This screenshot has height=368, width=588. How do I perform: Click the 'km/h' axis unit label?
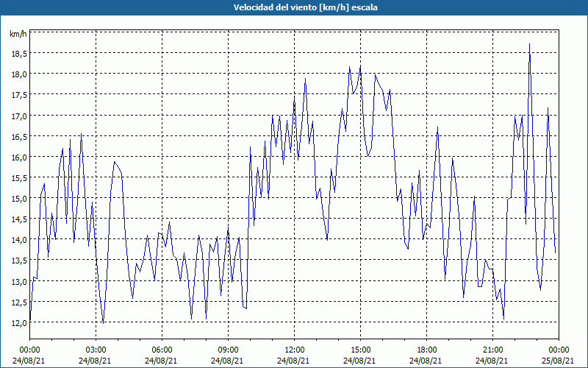click(18, 34)
